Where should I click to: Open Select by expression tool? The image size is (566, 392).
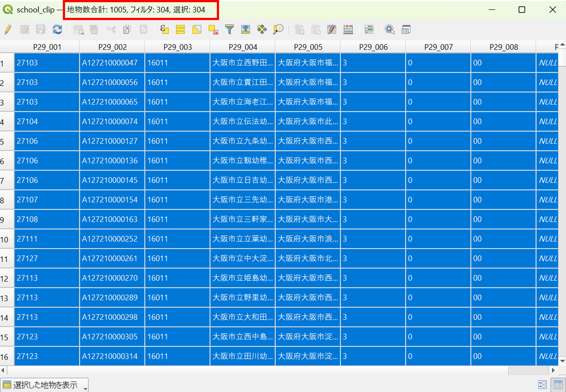pyautogui.click(x=164, y=30)
